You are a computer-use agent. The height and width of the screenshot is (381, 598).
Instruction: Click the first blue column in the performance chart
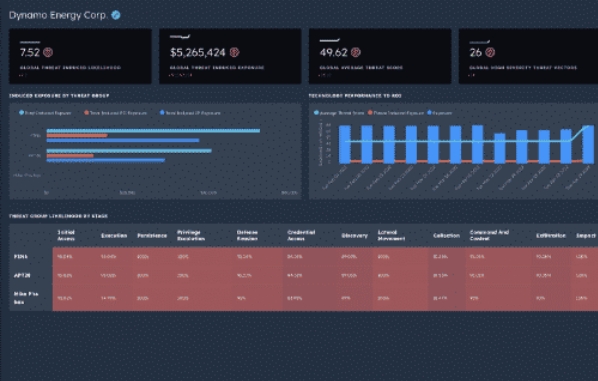pos(345,144)
